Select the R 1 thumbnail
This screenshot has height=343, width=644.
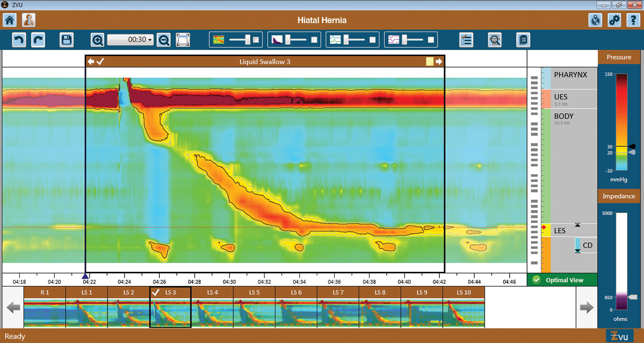45,307
